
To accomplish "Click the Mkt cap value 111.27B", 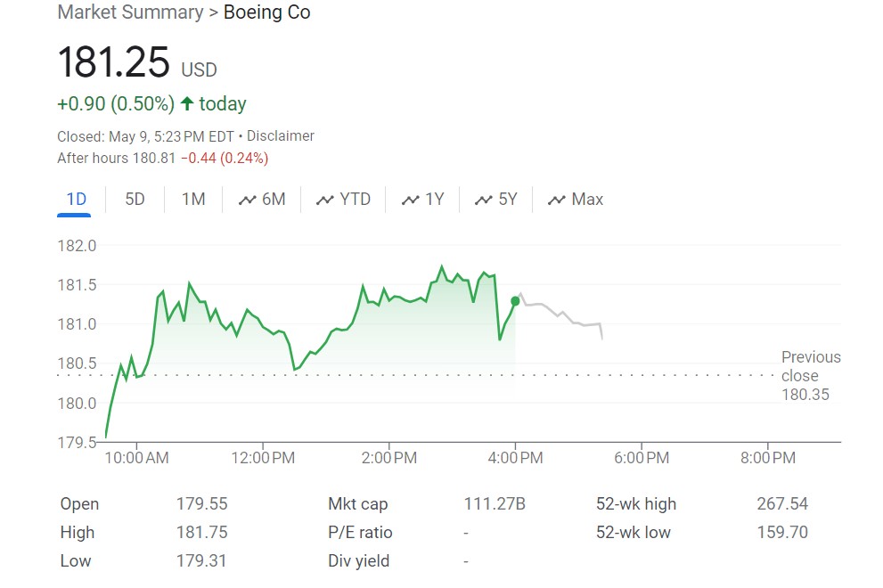I will [x=495, y=504].
